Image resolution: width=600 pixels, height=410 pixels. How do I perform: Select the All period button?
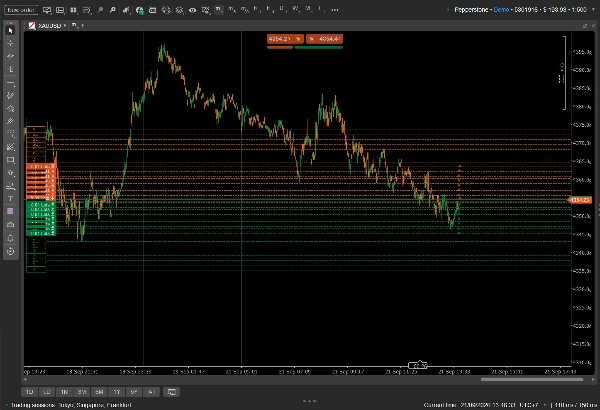click(152, 392)
